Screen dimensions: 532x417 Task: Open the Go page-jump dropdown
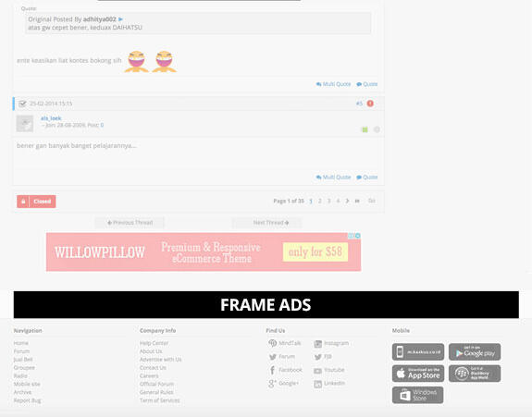pos(372,201)
